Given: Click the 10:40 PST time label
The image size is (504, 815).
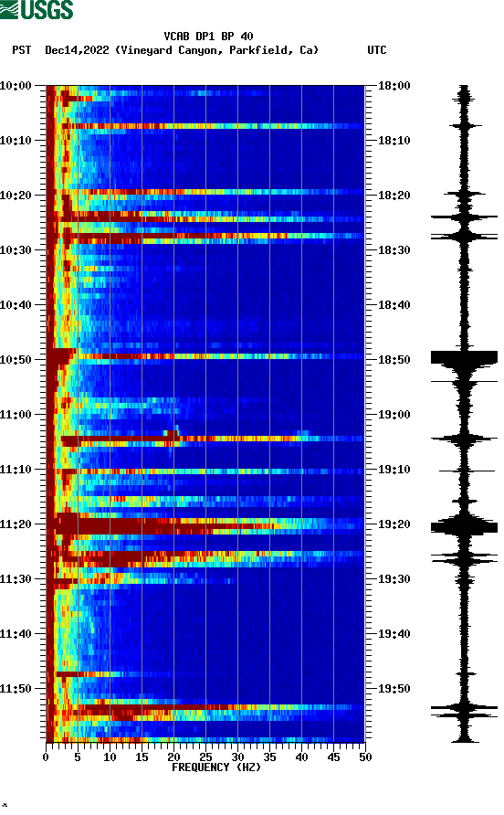Looking at the screenshot, I should pyautogui.click(x=16, y=305).
